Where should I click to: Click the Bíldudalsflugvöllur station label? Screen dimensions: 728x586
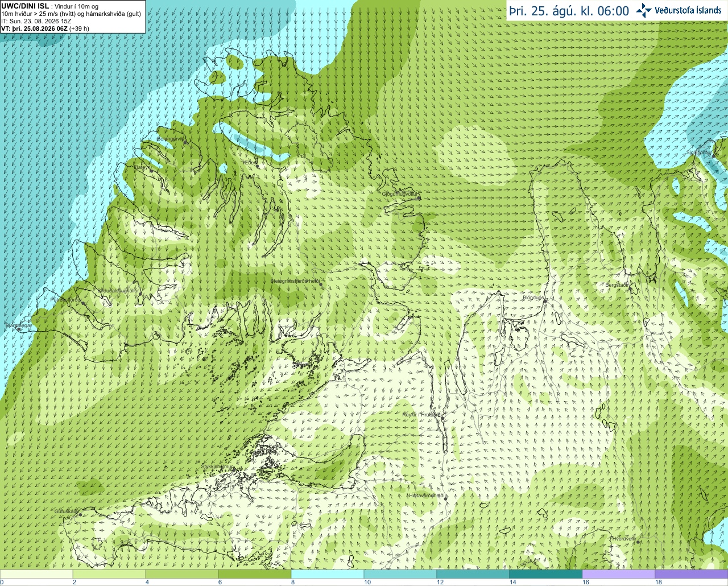[x=118, y=290]
